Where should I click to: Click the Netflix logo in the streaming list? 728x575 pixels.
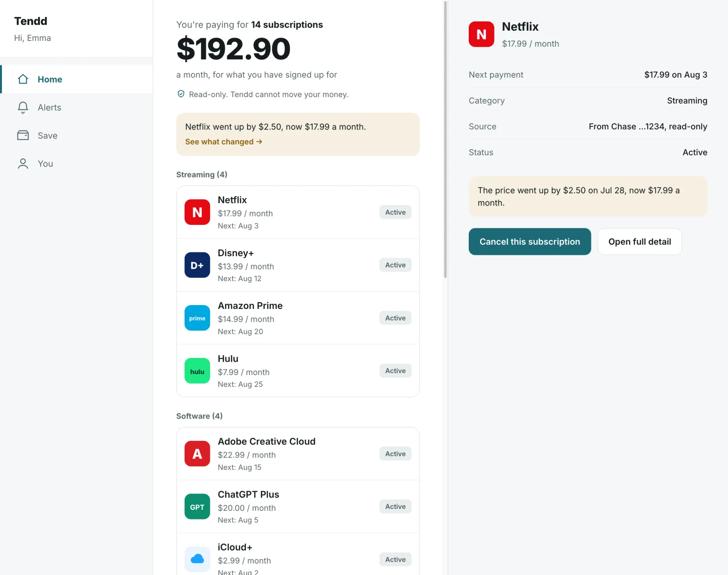[197, 212]
